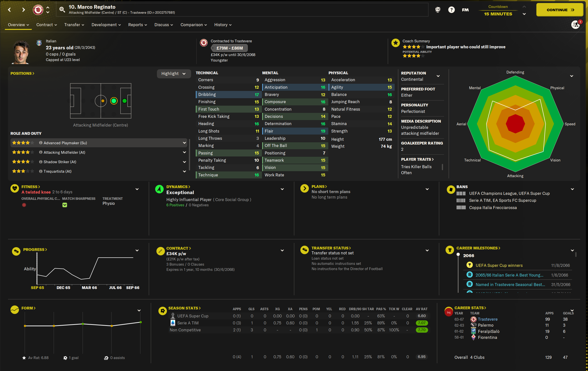Select central midfield position dot on pitch

(103, 101)
